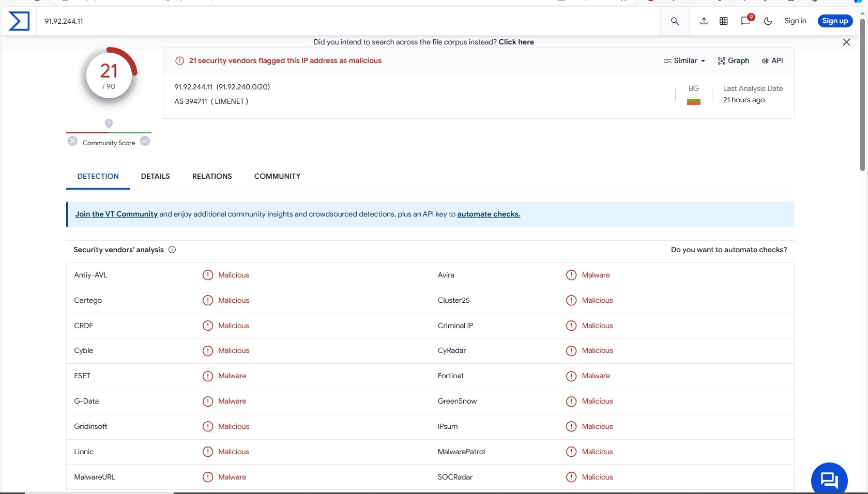Select the 'AS 394711 ( LIMENET )' text
The image size is (868, 494).
click(211, 101)
